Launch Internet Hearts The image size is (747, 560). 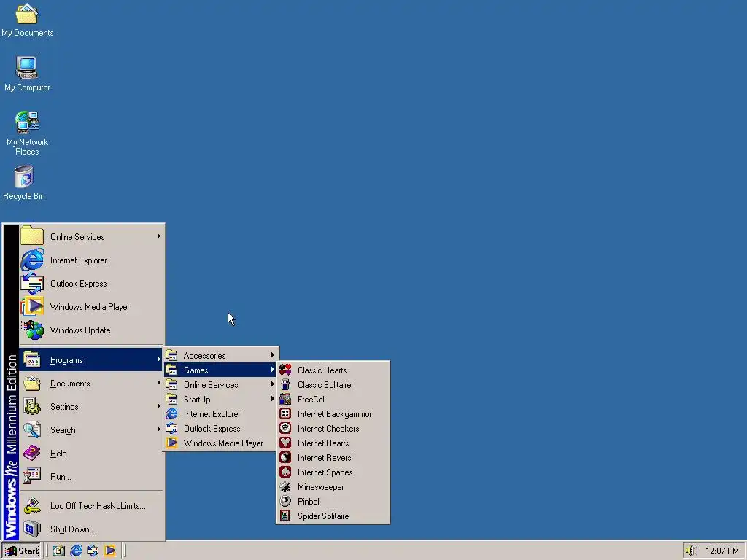point(333,443)
